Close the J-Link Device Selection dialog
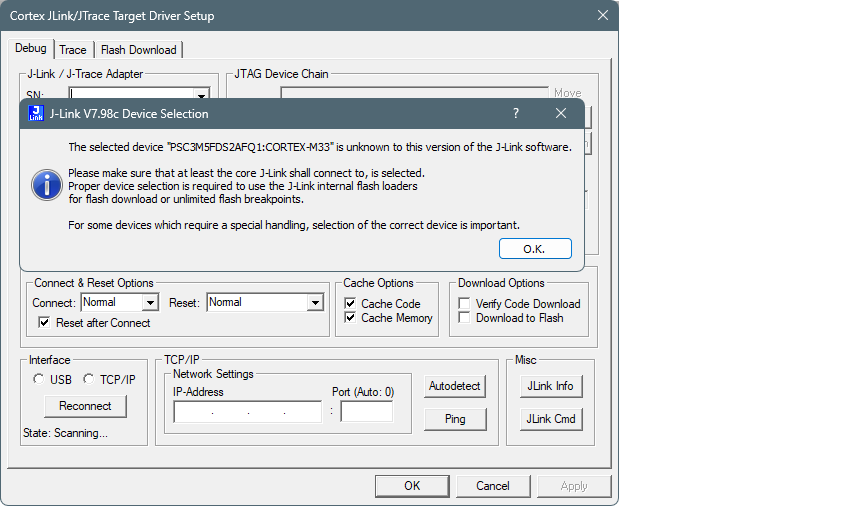 pos(561,114)
